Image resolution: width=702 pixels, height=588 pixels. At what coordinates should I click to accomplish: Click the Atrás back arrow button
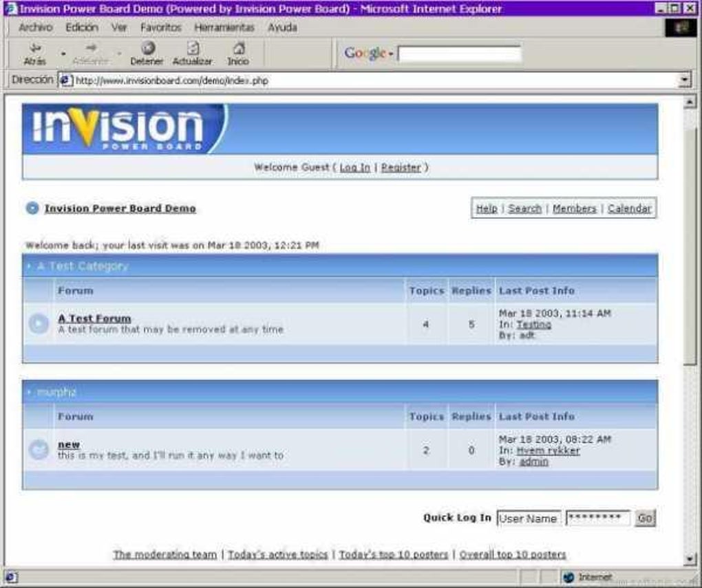[34, 54]
